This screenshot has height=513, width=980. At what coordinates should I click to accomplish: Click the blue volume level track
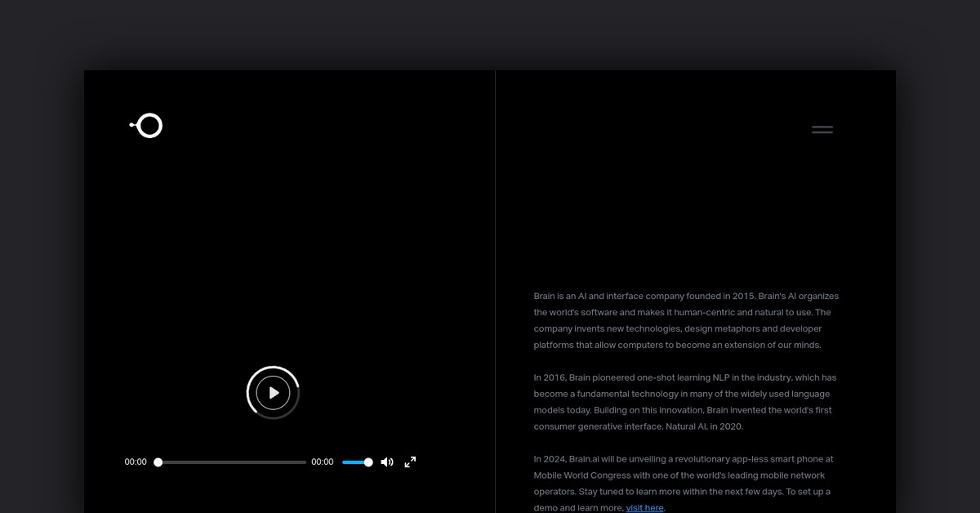[x=353, y=462]
